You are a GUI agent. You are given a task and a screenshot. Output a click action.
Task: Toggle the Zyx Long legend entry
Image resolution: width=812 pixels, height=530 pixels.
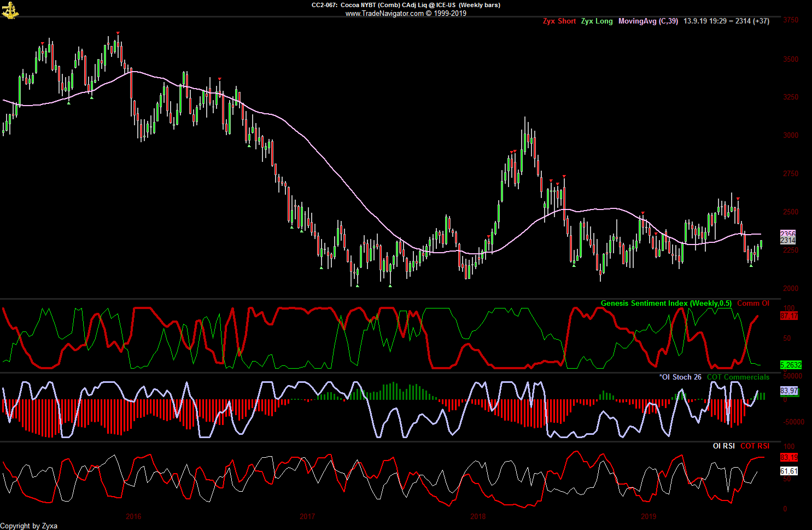pyautogui.click(x=597, y=21)
